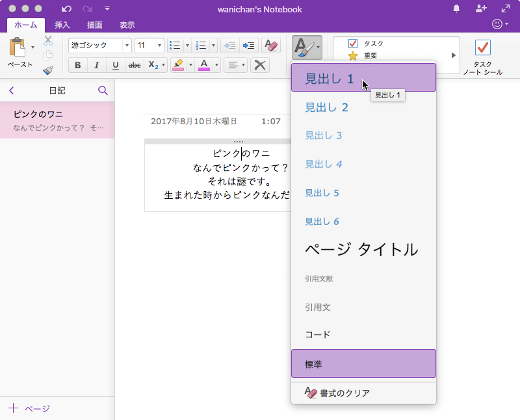Switch to the 挿入 tab
The width and height of the screenshot is (520, 420).
pyautogui.click(x=62, y=25)
